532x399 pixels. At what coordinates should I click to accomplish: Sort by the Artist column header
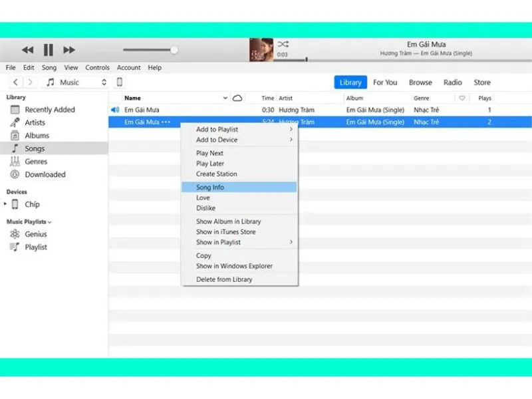[286, 98]
